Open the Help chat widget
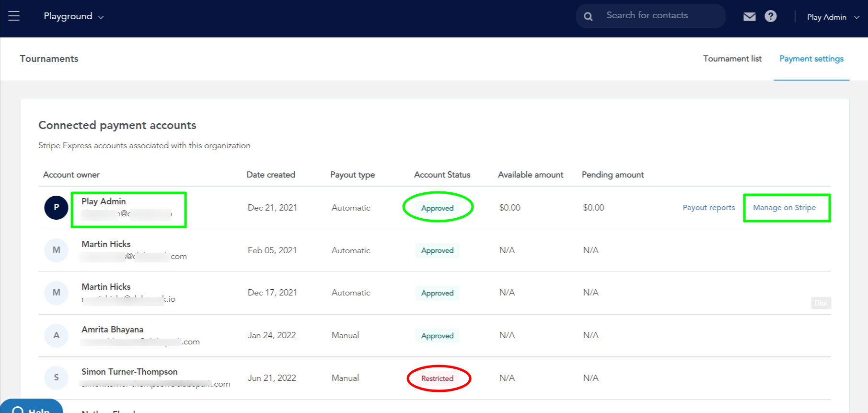Screen dimensions: 868x413 tap(32, 408)
